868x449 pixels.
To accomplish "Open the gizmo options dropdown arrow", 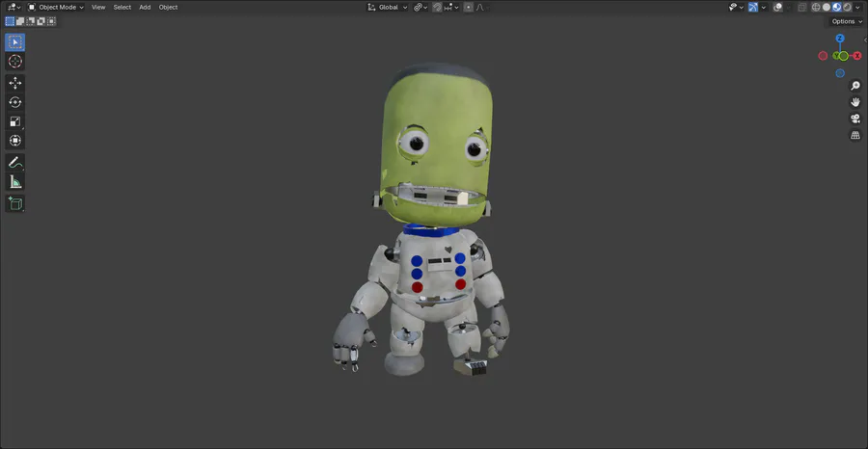I will point(764,7).
